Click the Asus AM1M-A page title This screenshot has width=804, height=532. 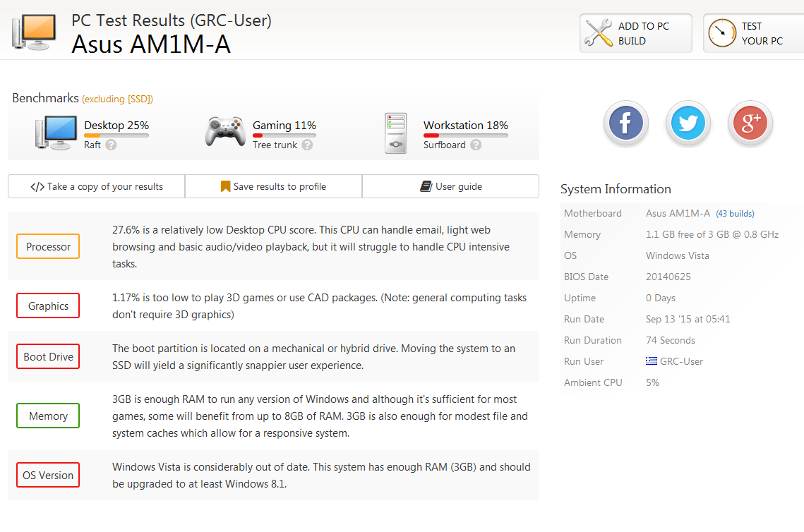151,44
